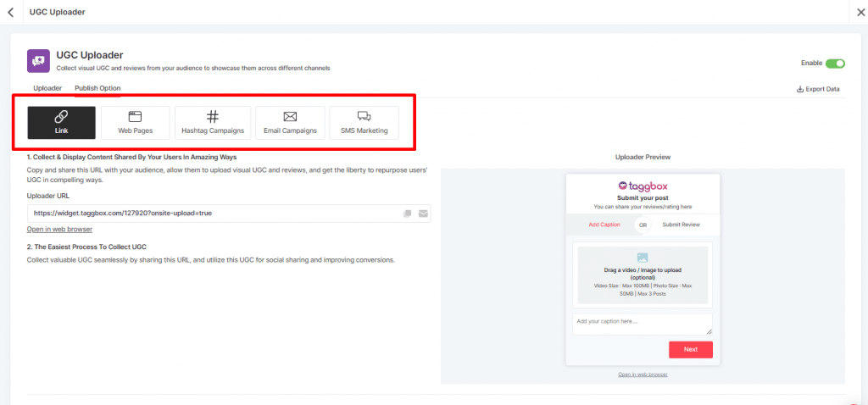
Task: Select Add Caption tab in preview
Action: point(604,225)
